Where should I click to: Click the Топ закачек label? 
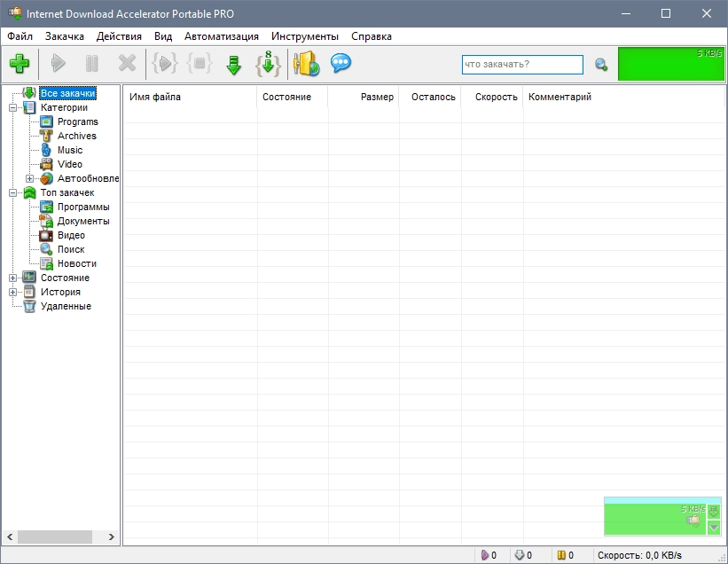(67, 192)
